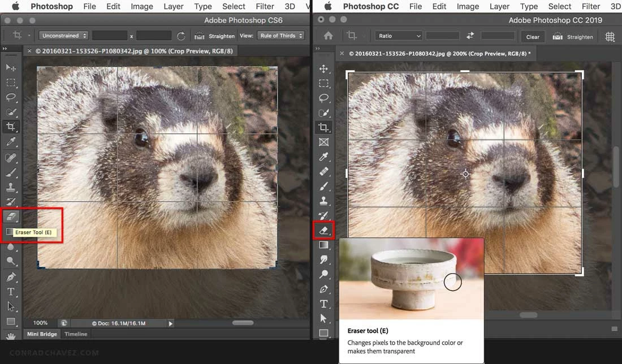This screenshot has height=364, width=622.
Task: Swap width and height in CC 2019
Action: [x=470, y=36]
